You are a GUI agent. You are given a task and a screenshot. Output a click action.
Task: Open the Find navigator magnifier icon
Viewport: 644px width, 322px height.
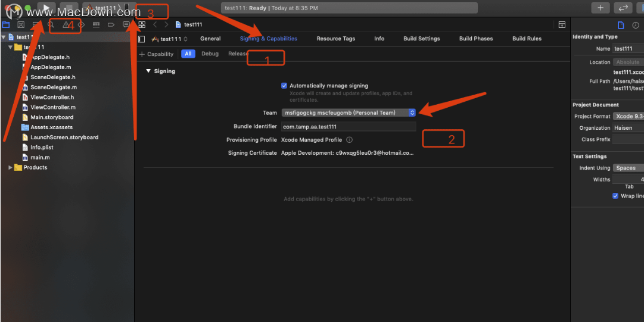(51, 24)
